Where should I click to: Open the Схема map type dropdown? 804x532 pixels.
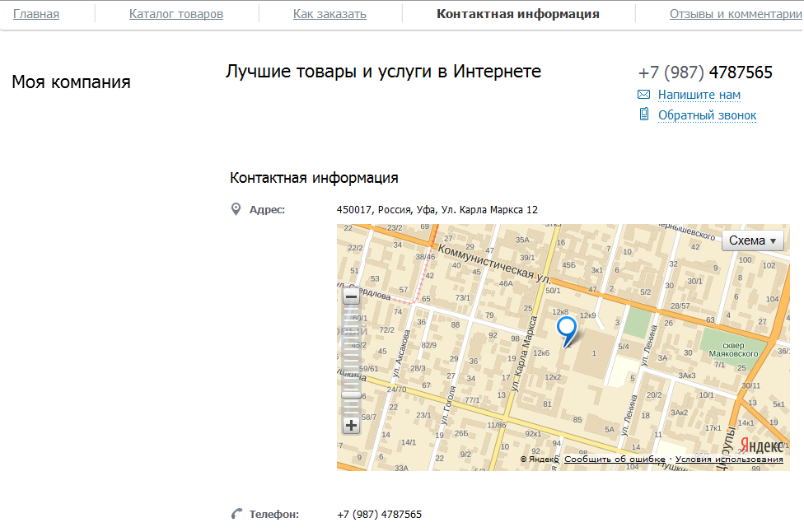click(753, 240)
